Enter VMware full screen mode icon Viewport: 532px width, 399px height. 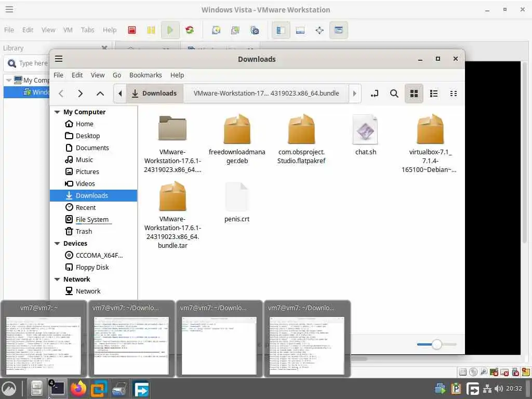320,30
